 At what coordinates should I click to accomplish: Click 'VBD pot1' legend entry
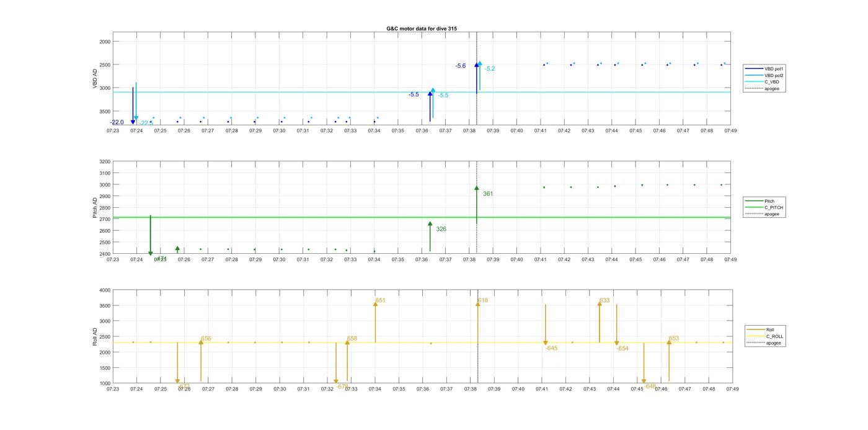pyautogui.click(x=764, y=69)
